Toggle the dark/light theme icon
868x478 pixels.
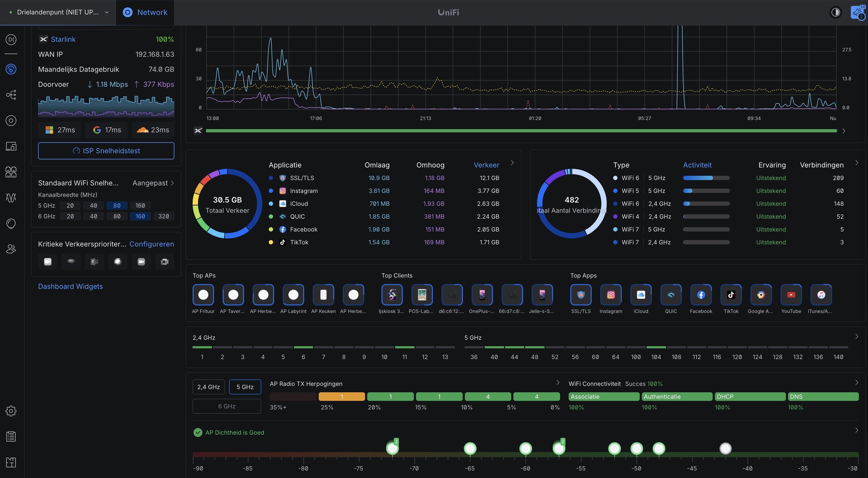click(x=835, y=12)
